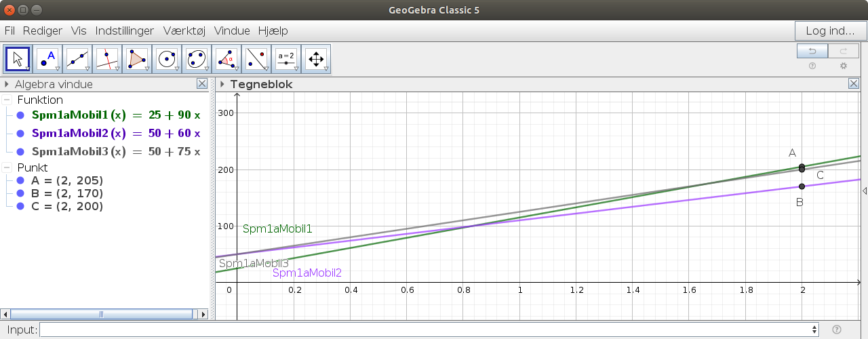This screenshot has height=339, width=868.
Task: Select function Spm1aMobil2(x) = 50 + 60 x
Action: pos(116,134)
